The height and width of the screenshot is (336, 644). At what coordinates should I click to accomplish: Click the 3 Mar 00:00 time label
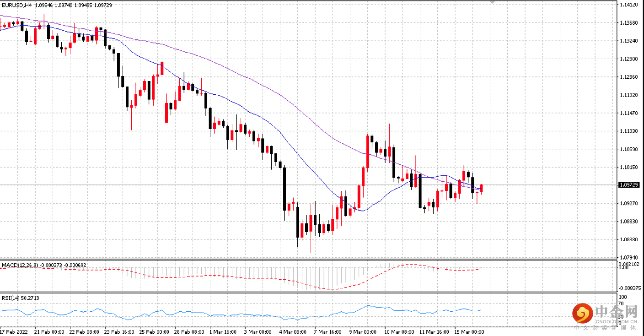point(258,331)
